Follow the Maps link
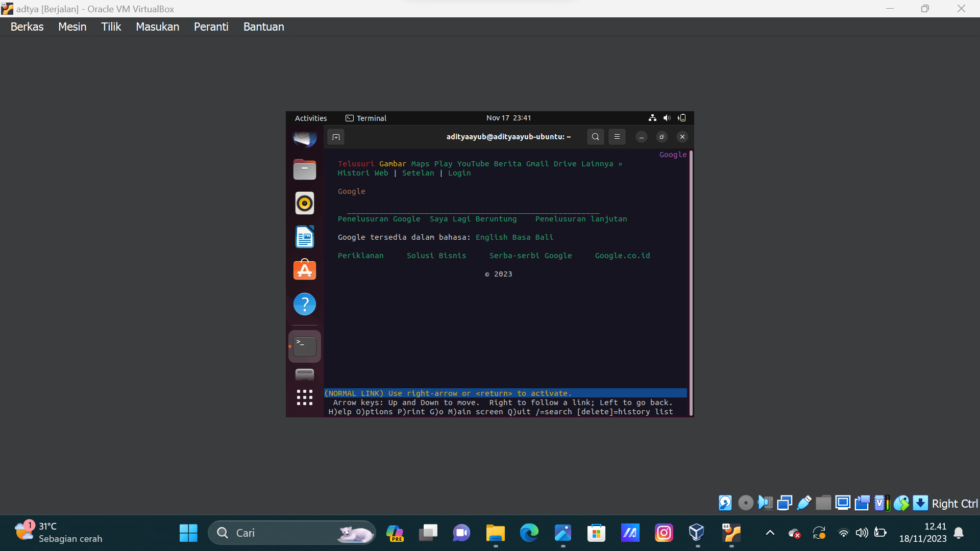Image resolution: width=980 pixels, height=551 pixels. coord(420,164)
